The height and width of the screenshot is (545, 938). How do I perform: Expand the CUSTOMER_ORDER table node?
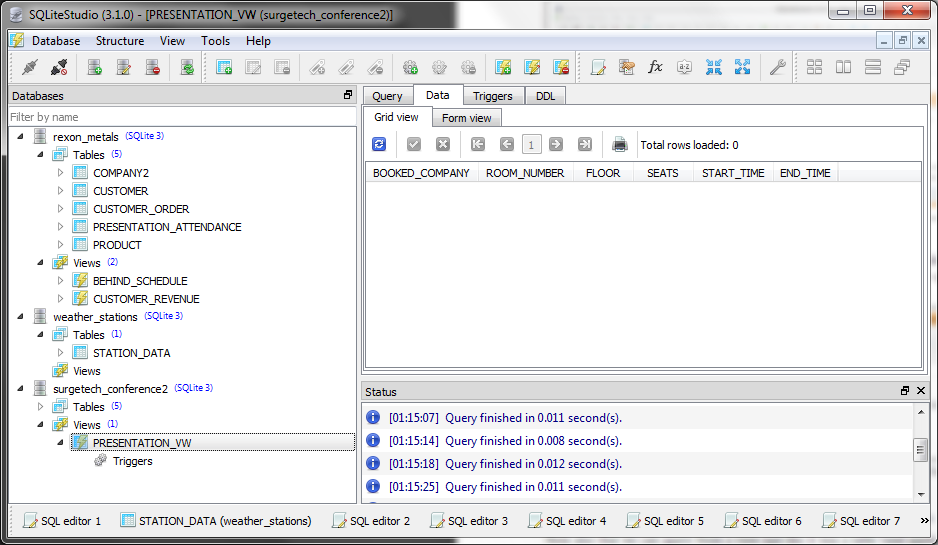(60, 209)
